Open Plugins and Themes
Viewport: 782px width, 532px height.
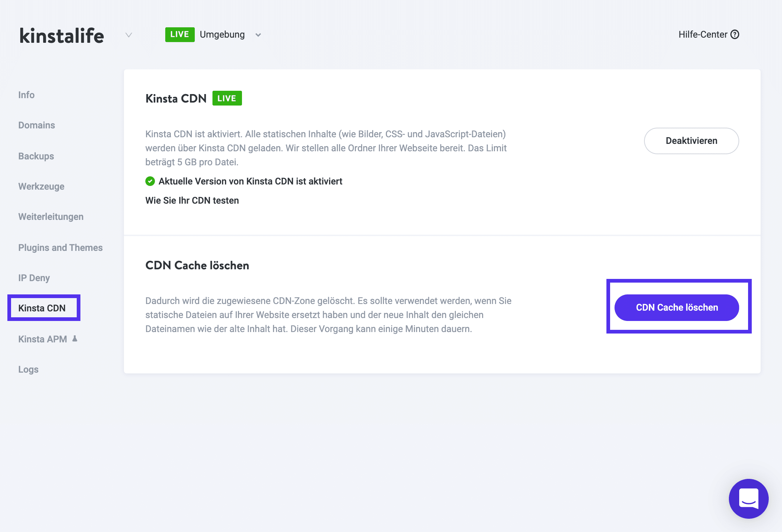pos(60,248)
